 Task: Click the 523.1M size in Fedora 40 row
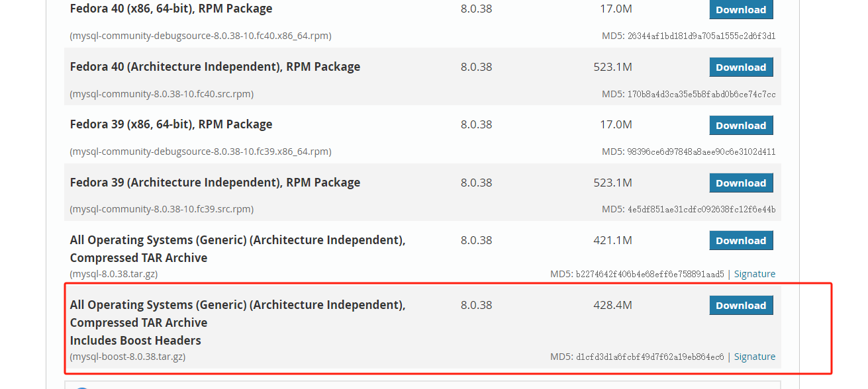click(x=613, y=67)
